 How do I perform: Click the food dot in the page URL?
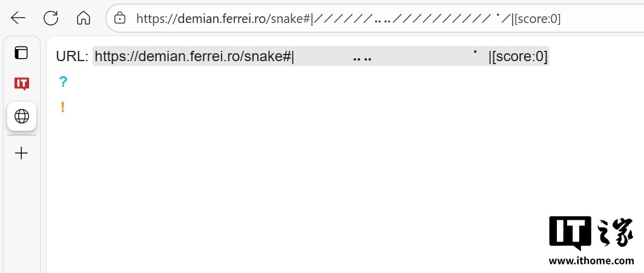click(x=475, y=53)
